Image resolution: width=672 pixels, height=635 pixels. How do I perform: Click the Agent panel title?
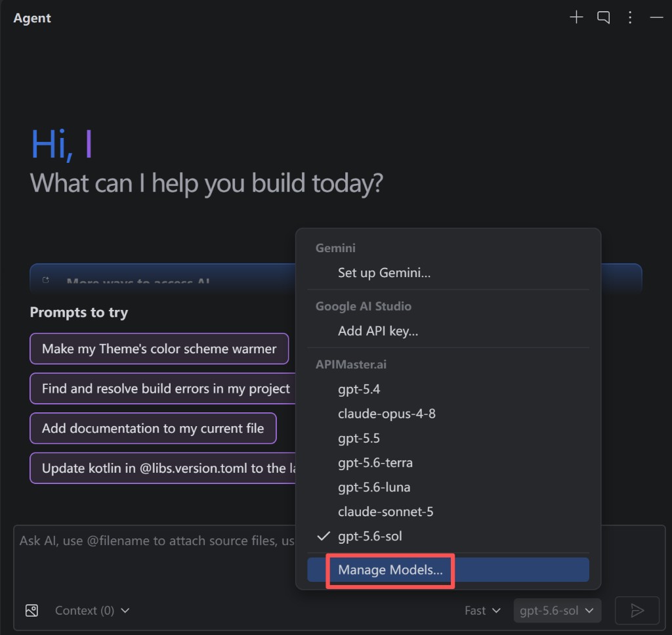32,18
